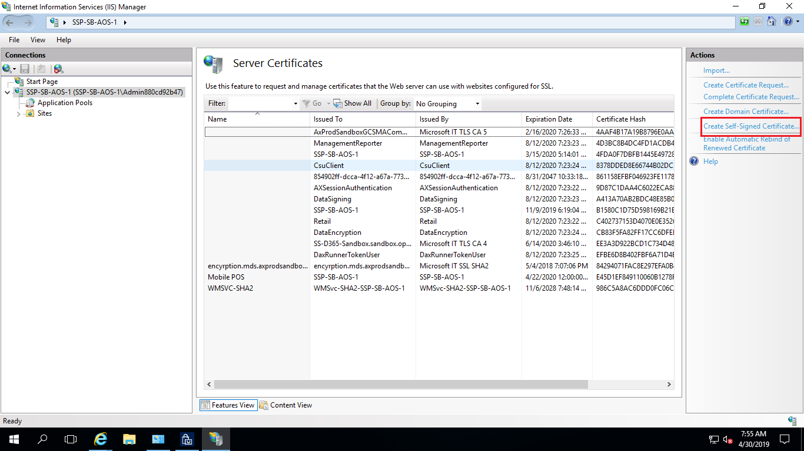The image size is (804, 451).
Task: Click the IIS Manager taskbar icon
Action: (x=216, y=439)
